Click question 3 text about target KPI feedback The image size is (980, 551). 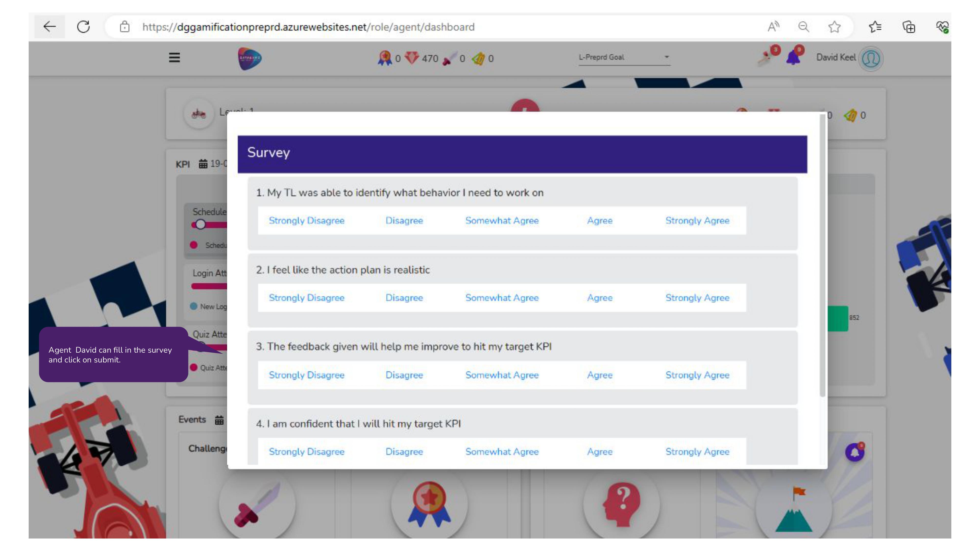click(404, 347)
